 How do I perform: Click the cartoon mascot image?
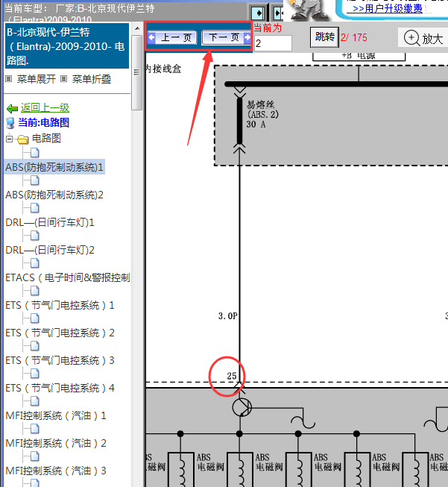pos(309,10)
